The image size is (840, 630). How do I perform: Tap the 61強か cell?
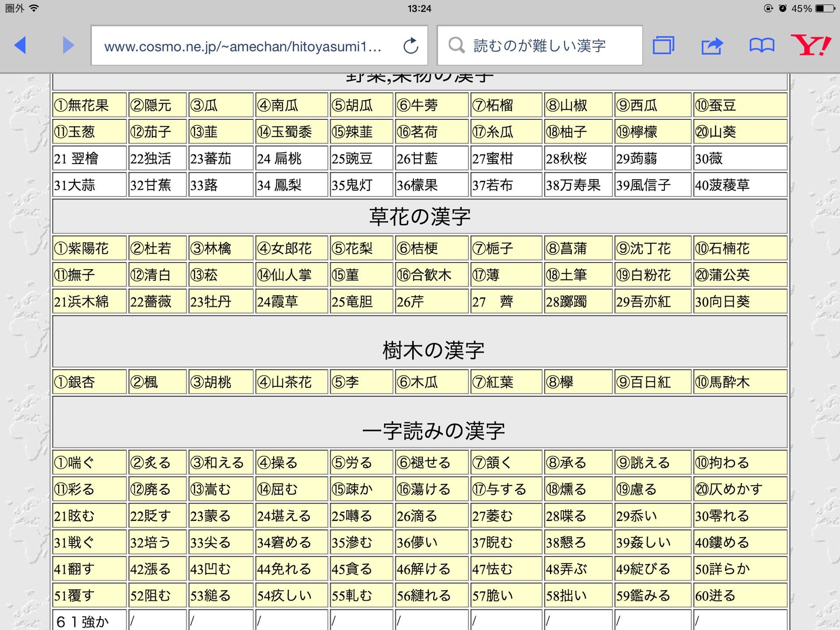pos(89,620)
